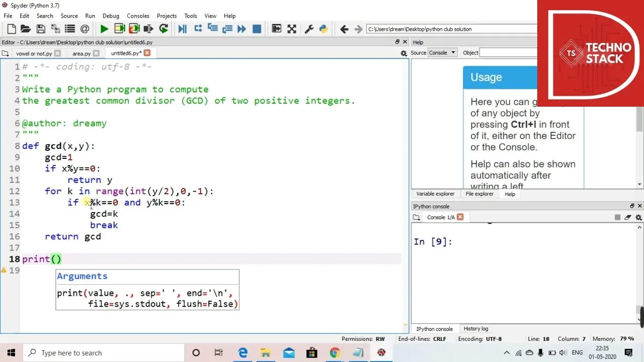Click the @ symbol finder icon
Viewport: 644px width, 362px height.
85,29
